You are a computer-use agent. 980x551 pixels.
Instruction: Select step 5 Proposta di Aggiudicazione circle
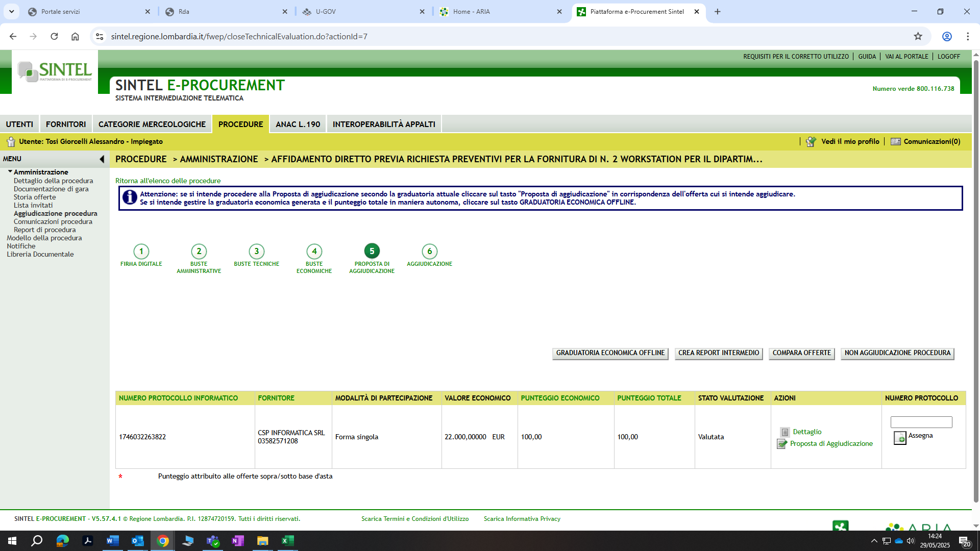coord(372,251)
